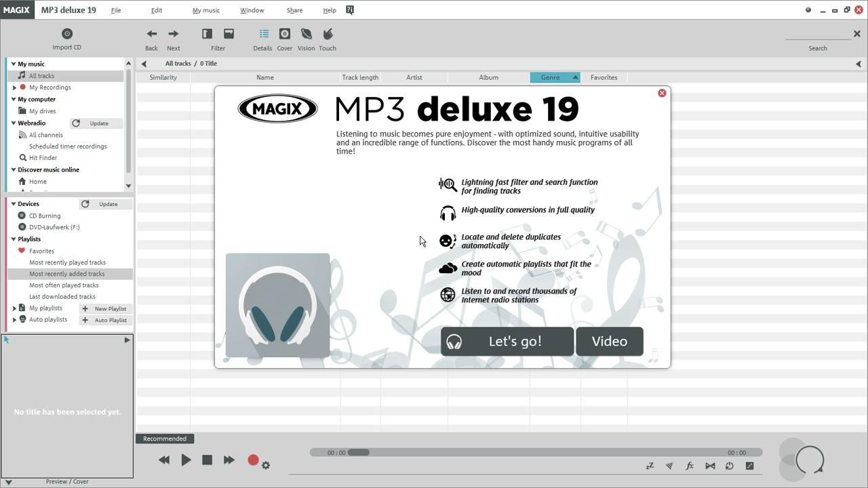Open the My music menu

205,9
